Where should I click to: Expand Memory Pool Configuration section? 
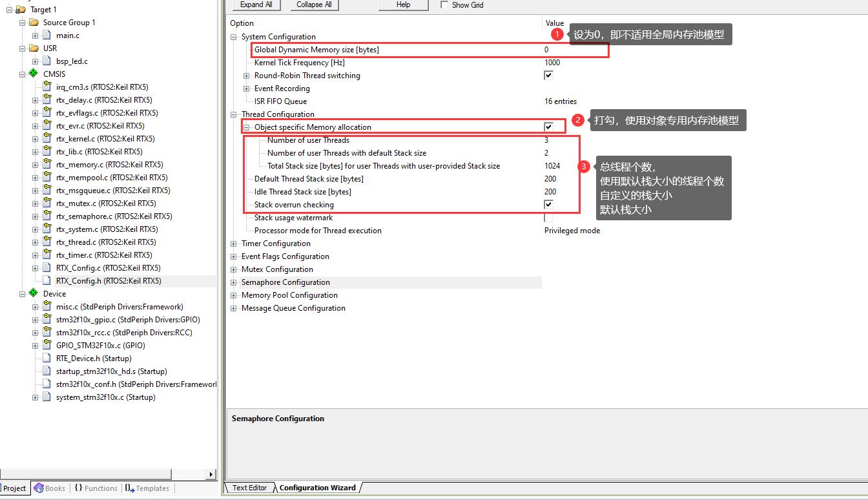pyautogui.click(x=234, y=295)
